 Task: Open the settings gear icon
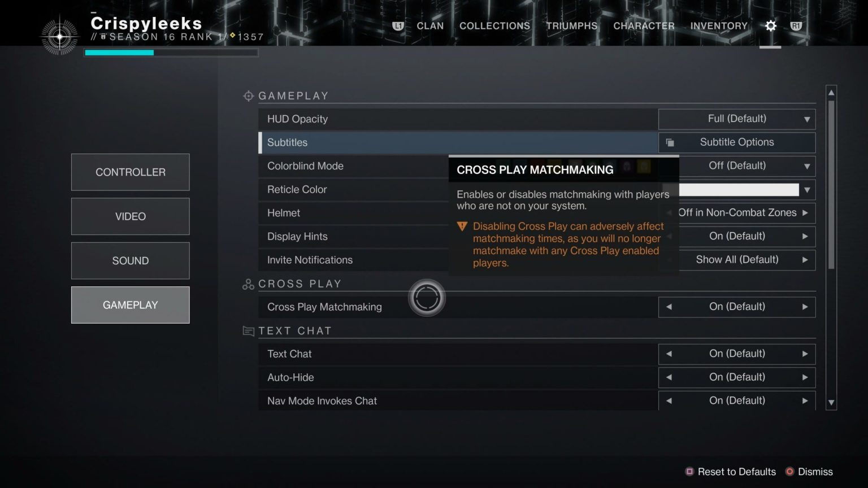tap(770, 26)
